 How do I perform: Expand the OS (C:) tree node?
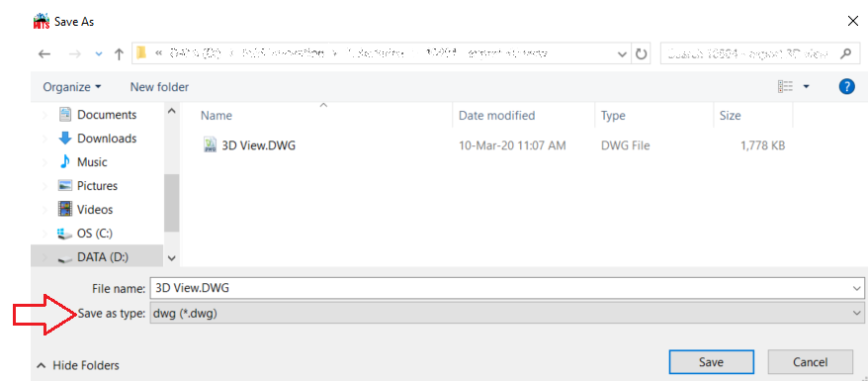coord(44,234)
